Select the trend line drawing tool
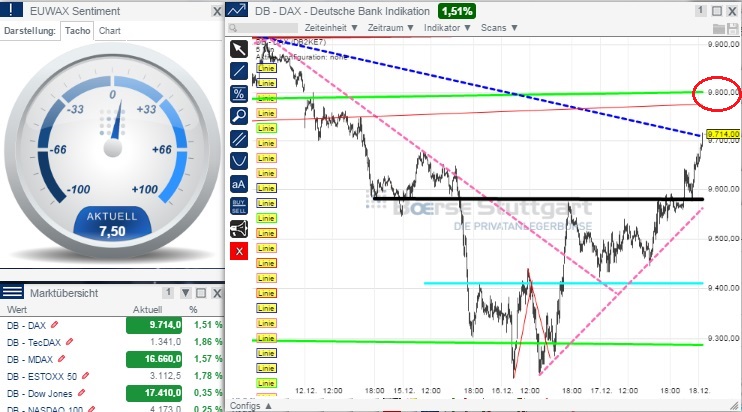The image size is (742, 412). [x=239, y=71]
